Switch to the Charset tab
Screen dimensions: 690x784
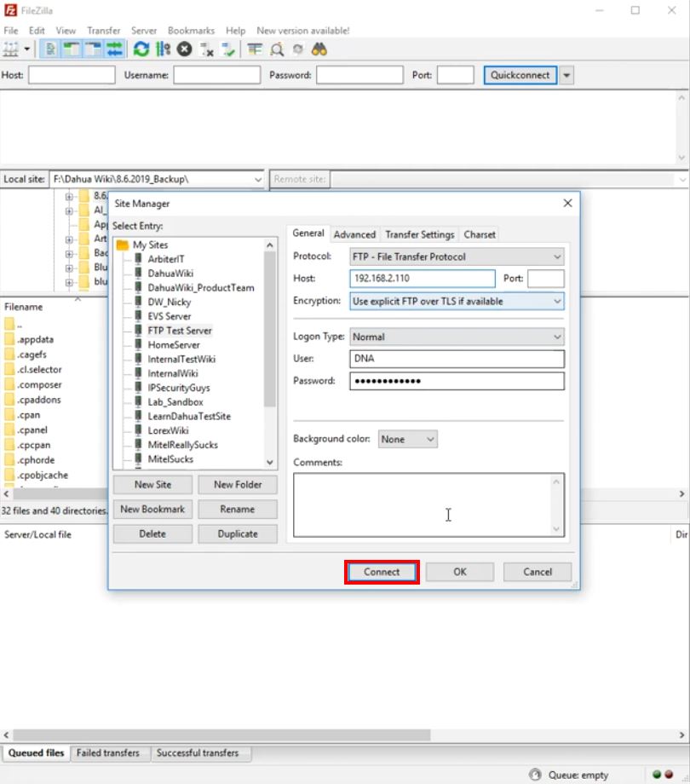(x=479, y=234)
